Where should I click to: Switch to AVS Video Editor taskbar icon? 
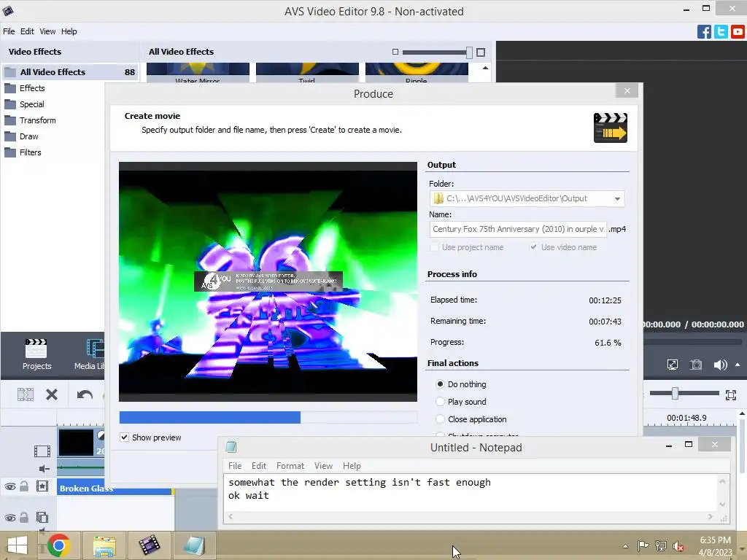pos(149,545)
